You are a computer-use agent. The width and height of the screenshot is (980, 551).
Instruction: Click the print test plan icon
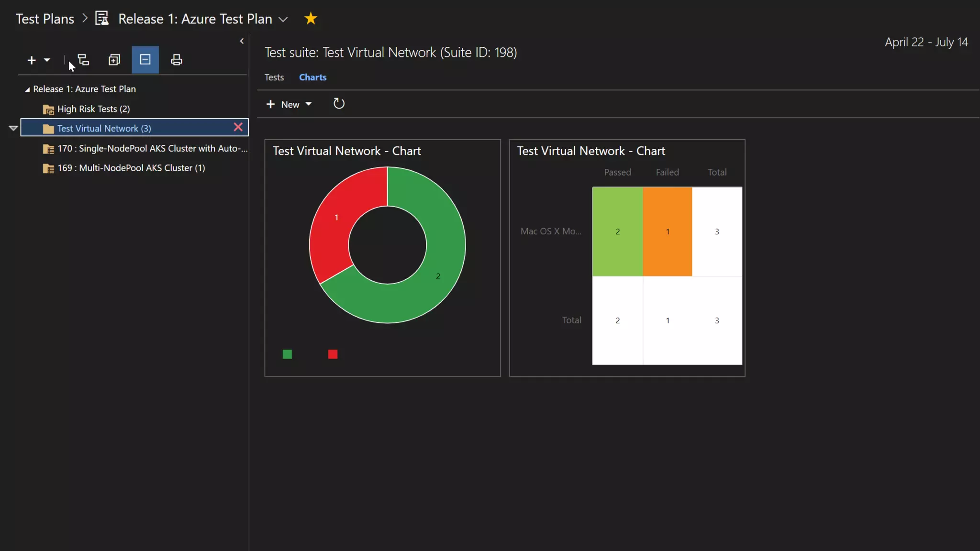pos(176,60)
